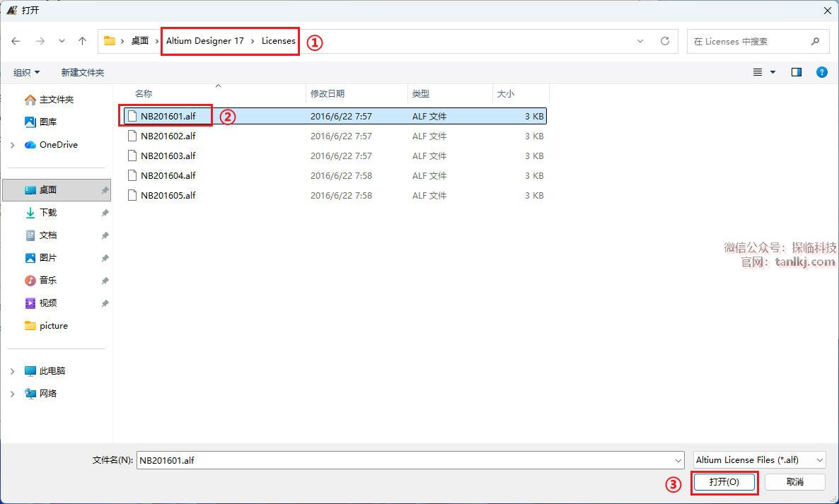The image size is (839, 504).
Task: Click the NB201604.alf file icon
Action: [132, 175]
